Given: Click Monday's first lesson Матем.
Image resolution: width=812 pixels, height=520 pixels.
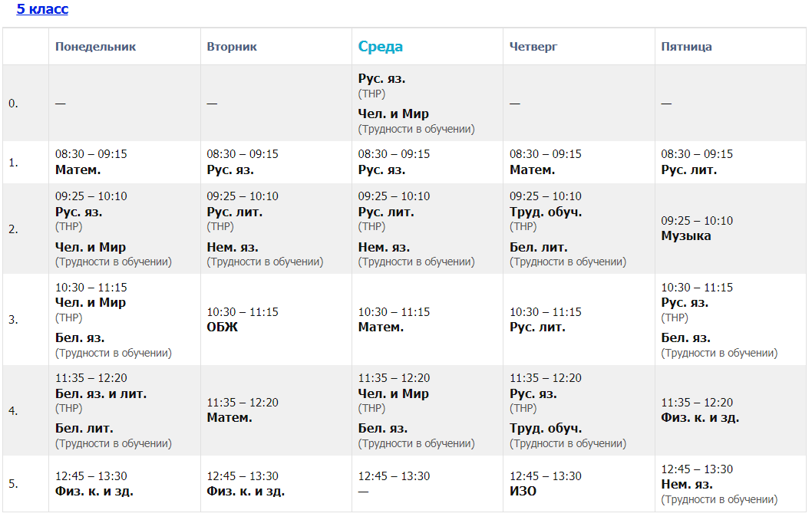Looking at the screenshot, I should (x=78, y=170).
